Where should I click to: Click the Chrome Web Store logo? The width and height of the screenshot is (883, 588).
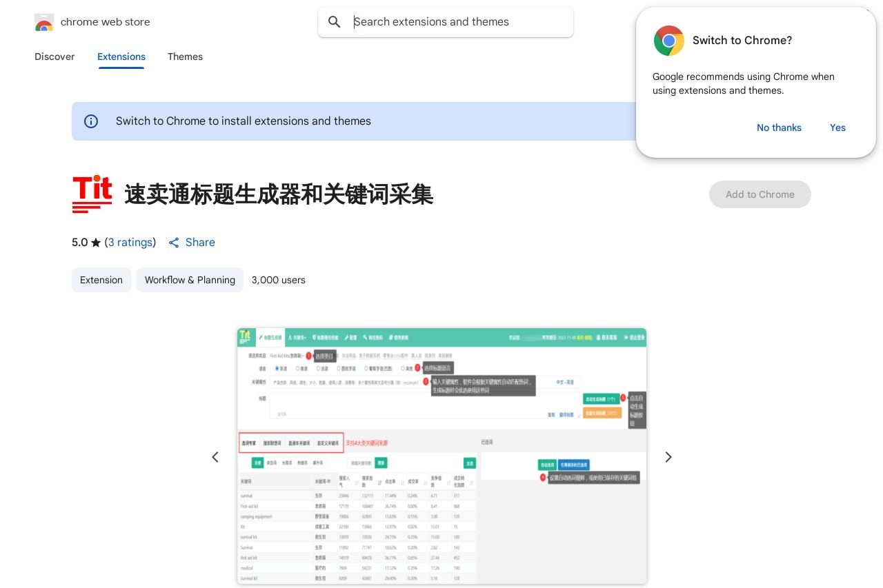click(44, 22)
